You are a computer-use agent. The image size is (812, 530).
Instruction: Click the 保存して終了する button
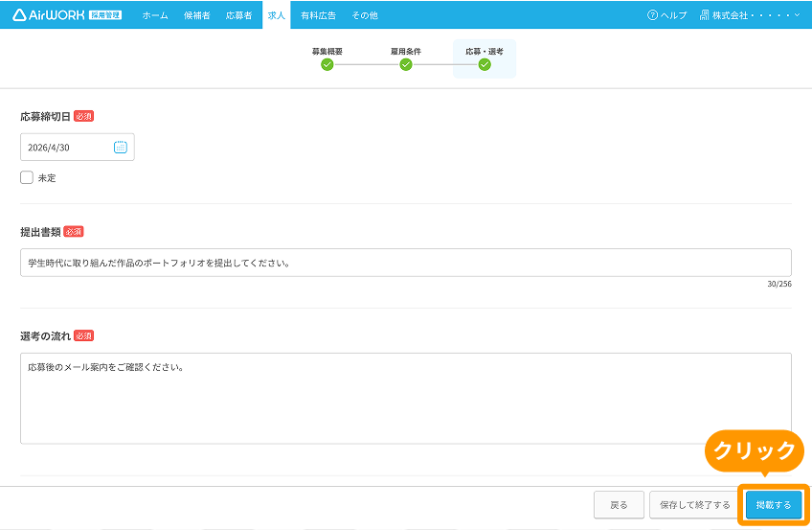click(695, 505)
